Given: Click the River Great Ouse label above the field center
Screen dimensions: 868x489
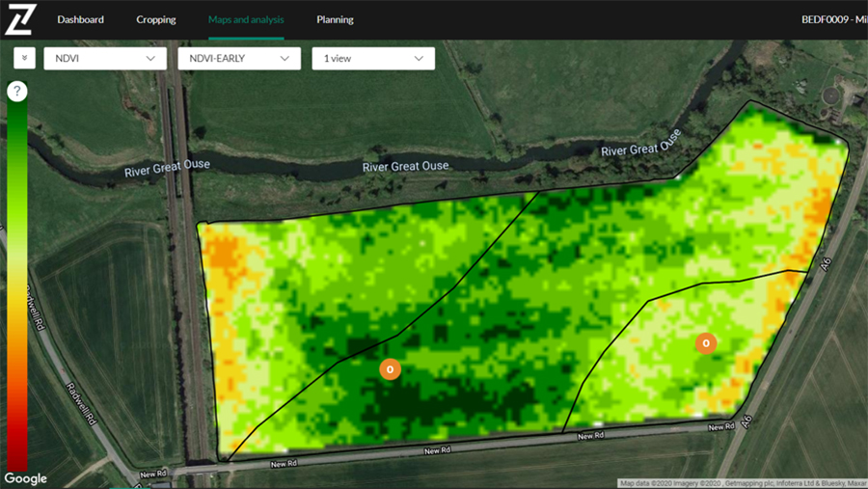Looking at the screenshot, I should (x=405, y=167).
